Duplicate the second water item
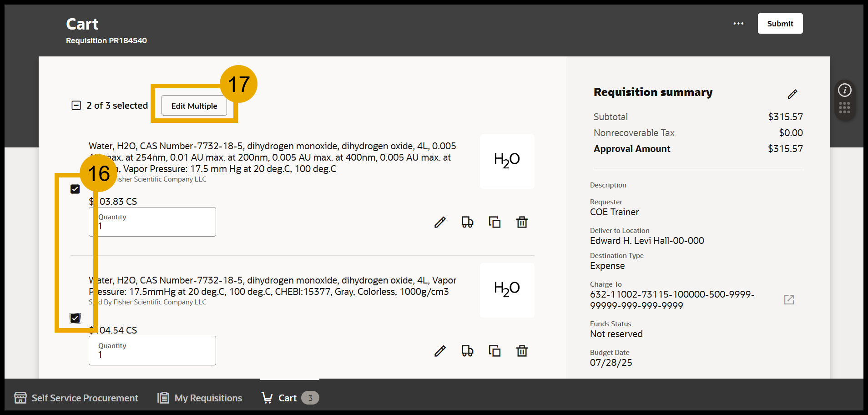This screenshot has width=868, height=415. pos(495,351)
